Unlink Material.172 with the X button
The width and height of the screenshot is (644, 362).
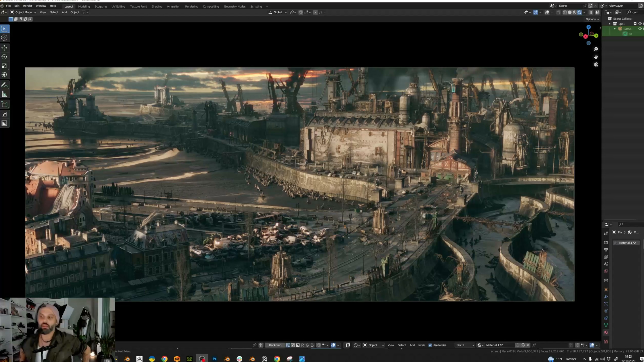[528, 345]
